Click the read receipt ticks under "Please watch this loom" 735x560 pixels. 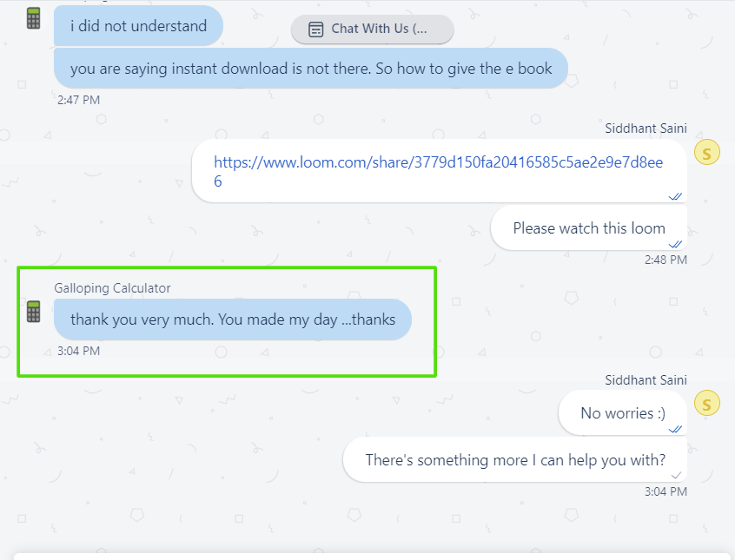tap(675, 245)
